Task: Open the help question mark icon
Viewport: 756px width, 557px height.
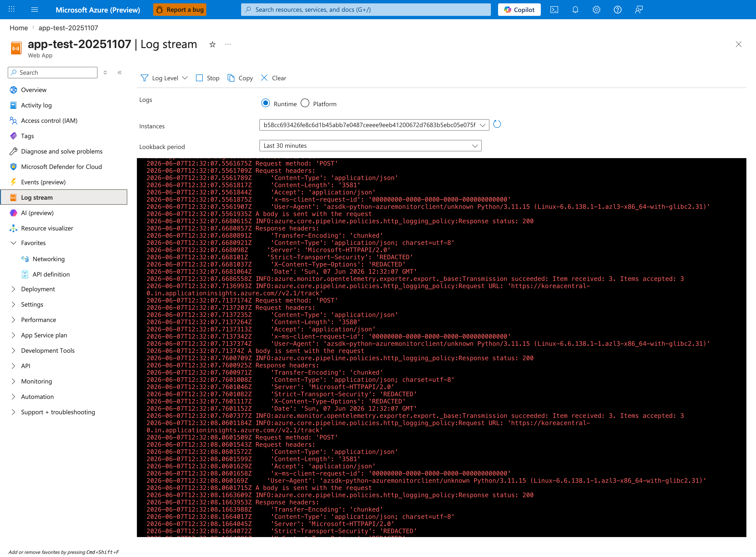Action: click(x=617, y=9)
